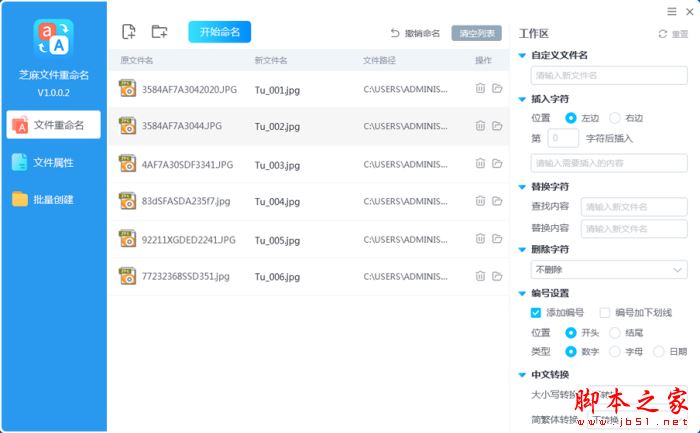Image resolution: width=700 pixels, height=433 pixels.
Task: Collapse the 自定义文件名 section
Action: [x=522, y=55]
